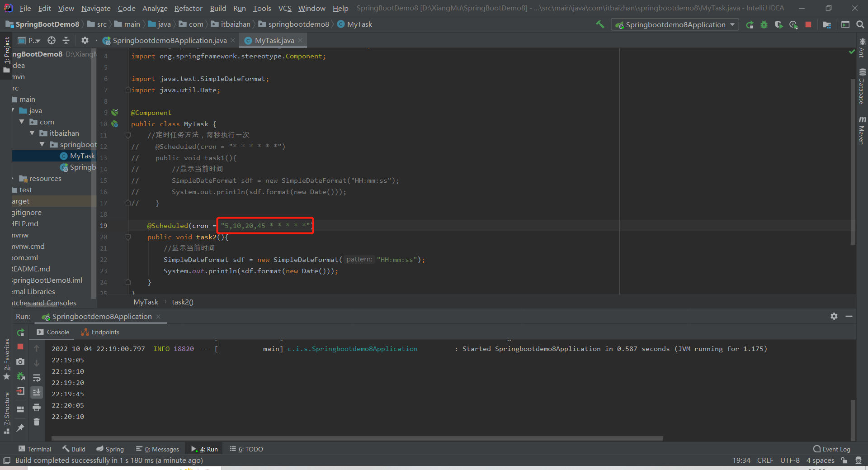Fold the commented block at line 11
This screenshot has width=868, height=470.
tap(128, 135)
